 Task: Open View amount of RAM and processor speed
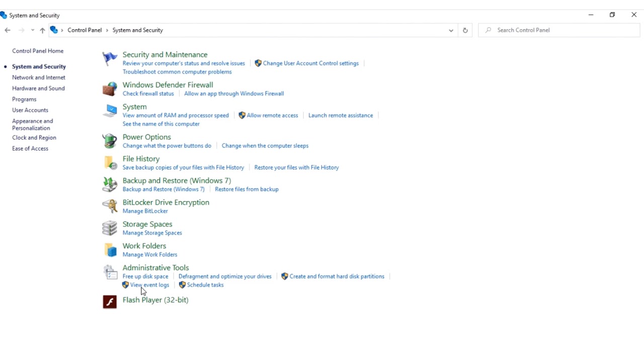(176, 116)
